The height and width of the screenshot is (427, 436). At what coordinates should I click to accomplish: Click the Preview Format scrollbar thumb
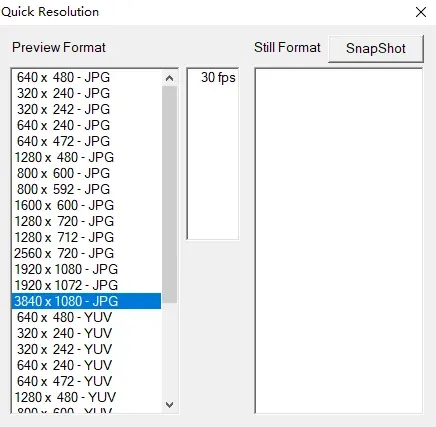(x=169, y=195)
